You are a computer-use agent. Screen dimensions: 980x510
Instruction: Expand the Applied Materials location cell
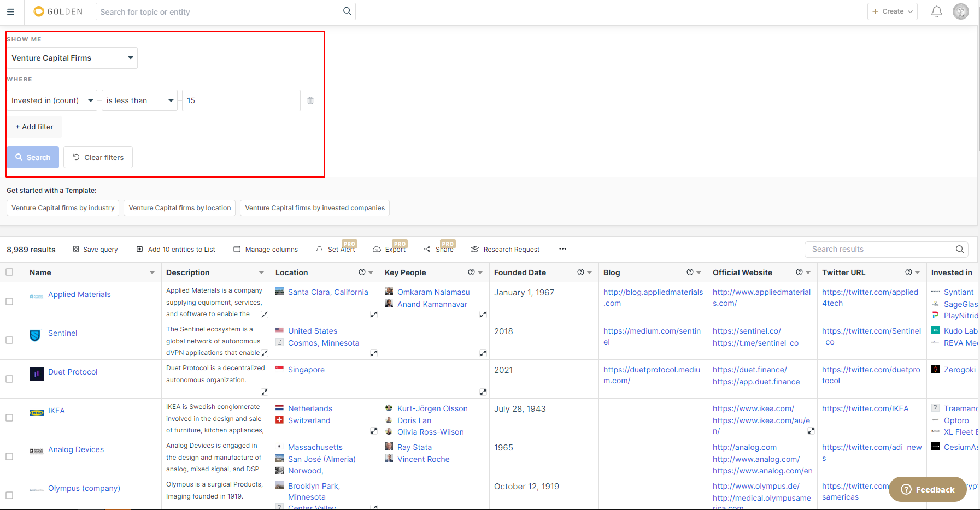tap(374, 315)
